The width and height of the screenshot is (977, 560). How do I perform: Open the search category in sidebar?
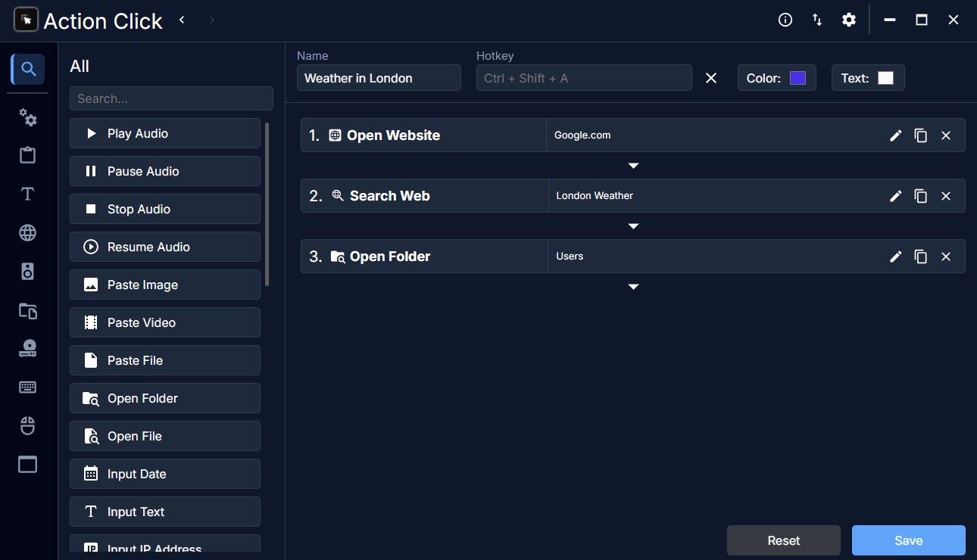tap(28, 70)
